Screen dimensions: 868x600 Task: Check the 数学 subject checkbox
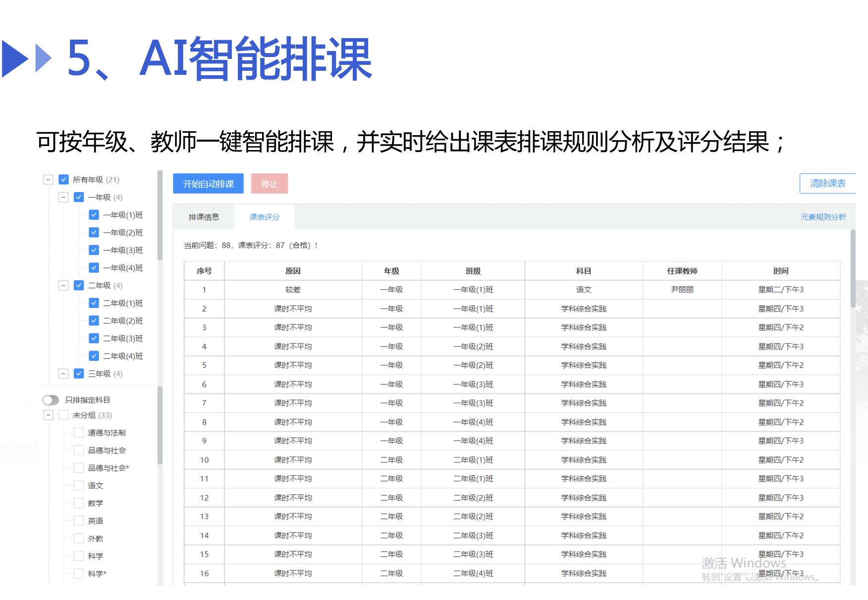[78, 503]
